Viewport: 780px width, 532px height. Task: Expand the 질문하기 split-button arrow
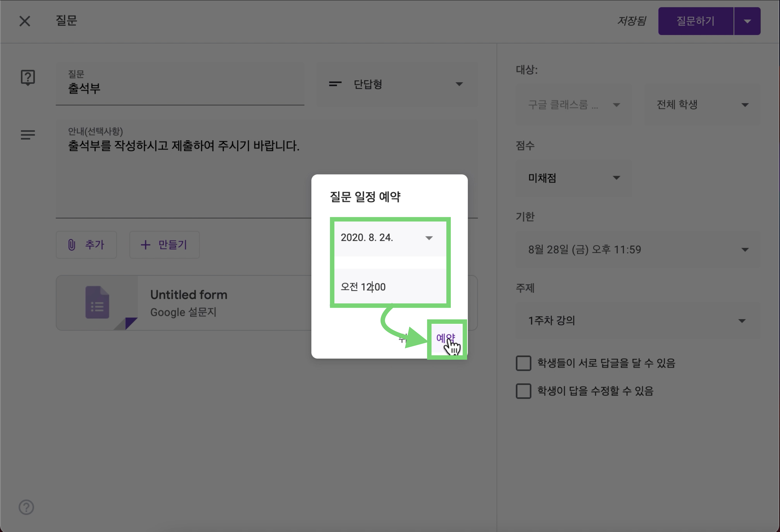(747, 21)
